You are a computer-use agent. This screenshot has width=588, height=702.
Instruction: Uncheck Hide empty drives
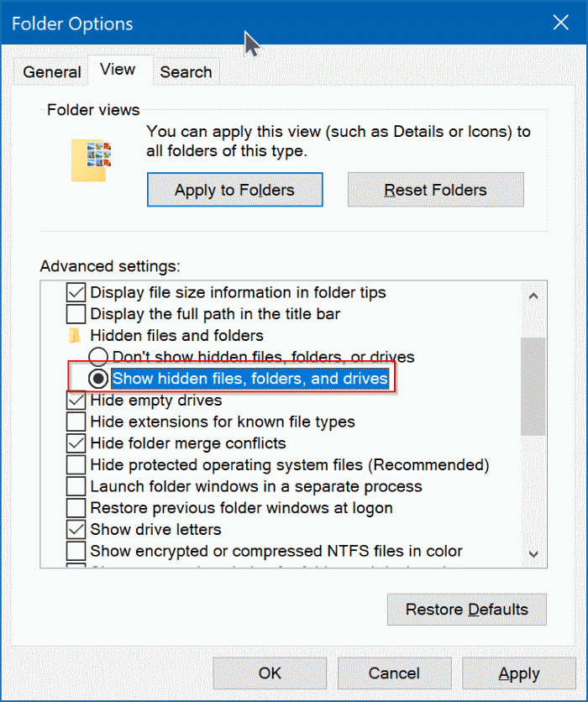(76, 400)
